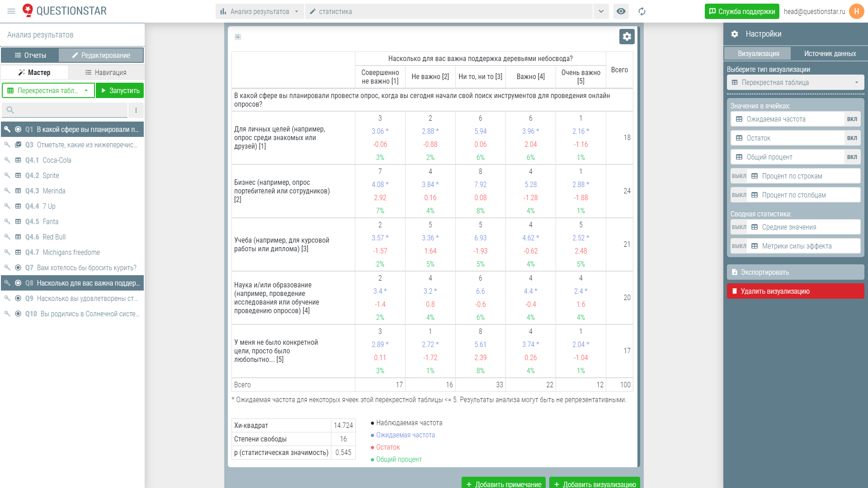Image resolution: width=868 pixels, height=488 pixels.
Task: Open visualization gear settings
Action: (627, 37)
